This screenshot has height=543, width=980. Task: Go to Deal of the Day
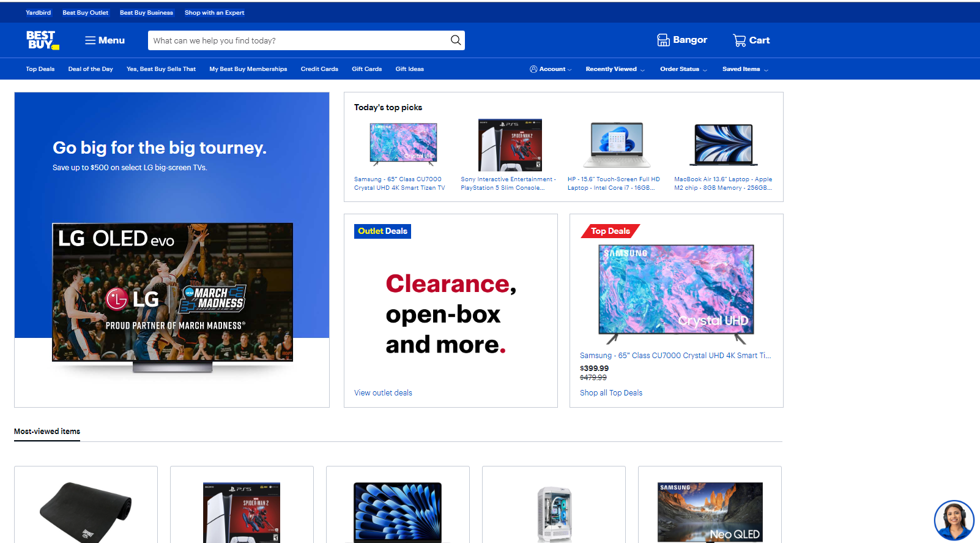pos(91,69)
